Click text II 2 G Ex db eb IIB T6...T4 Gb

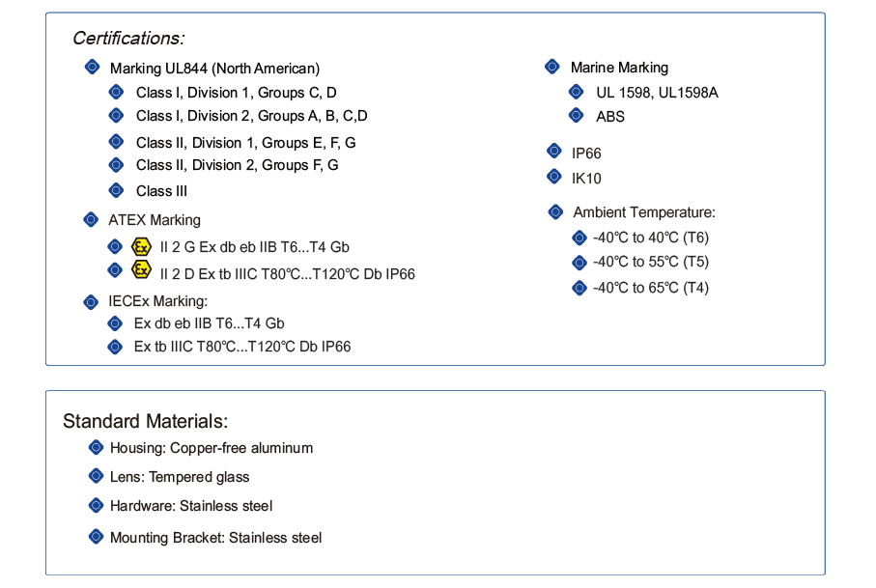point(254,247)
